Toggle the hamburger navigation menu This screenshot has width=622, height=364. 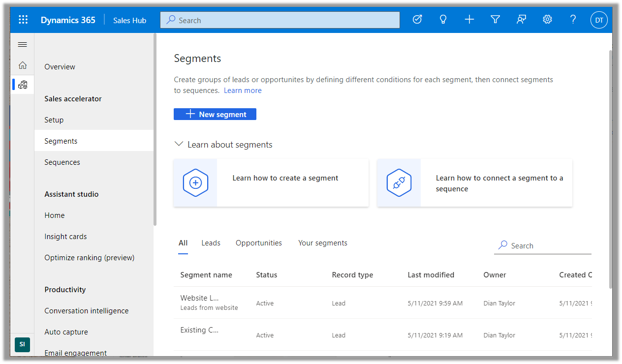coord(23,45)
